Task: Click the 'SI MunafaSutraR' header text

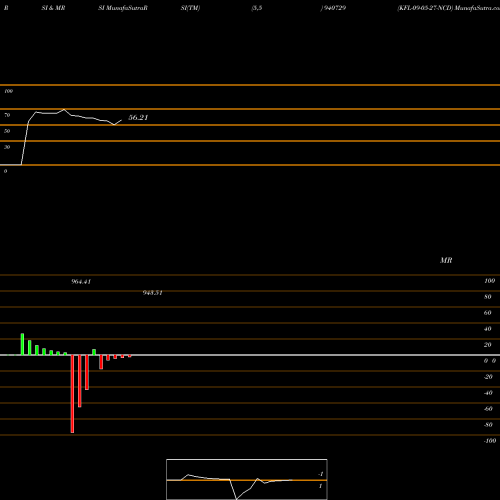Action: tap(123, 8)
